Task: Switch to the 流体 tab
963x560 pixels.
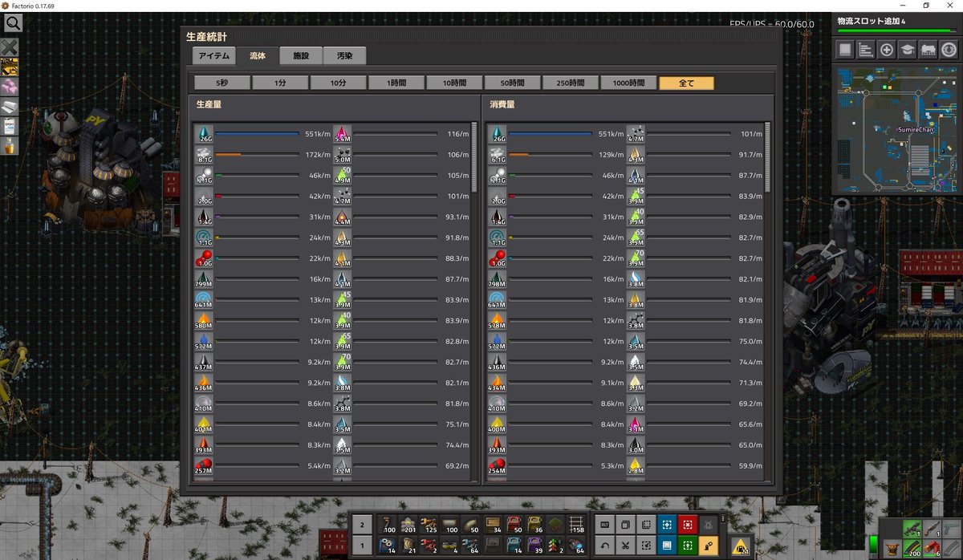Action: (x=258, y=55)
